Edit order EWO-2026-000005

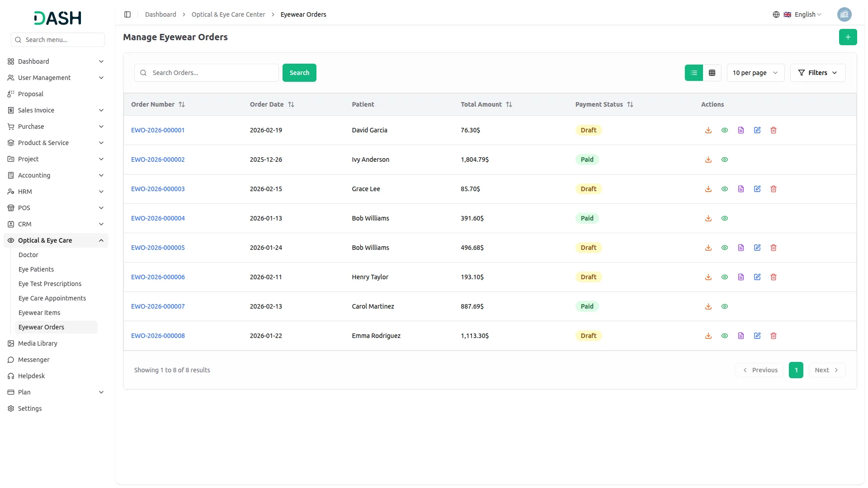click(757, 248)
